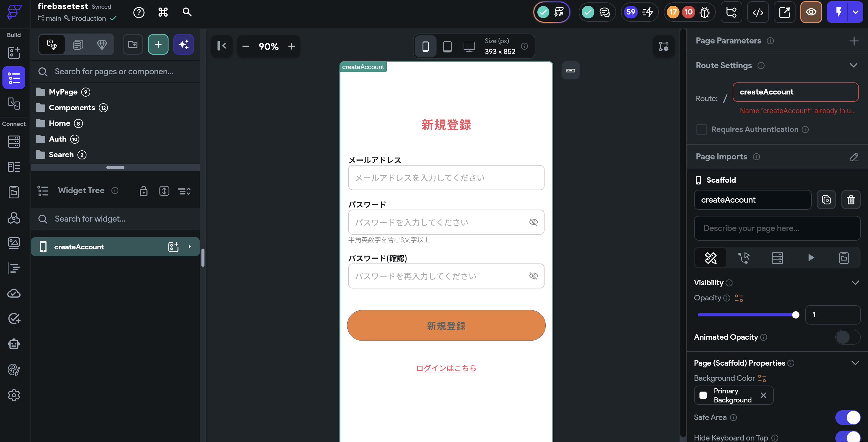Enable the Animated Opacity toggle
The width and height of the screenshot is (868, 442).
click(847, 337)
